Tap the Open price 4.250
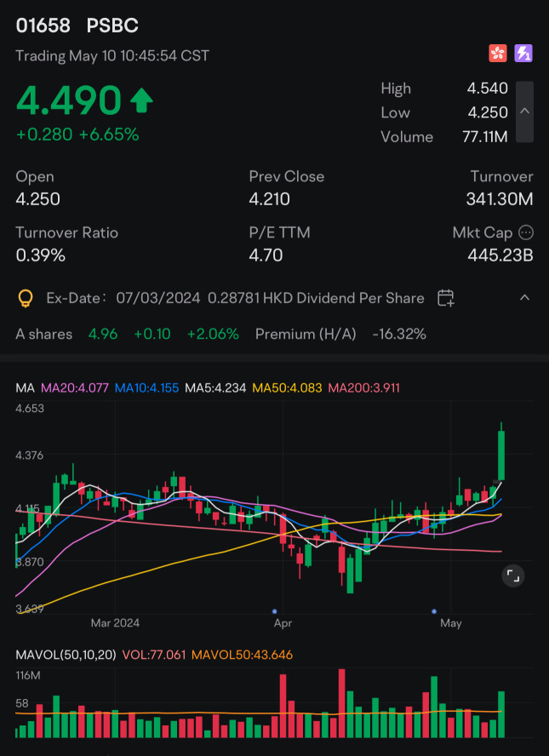The height and width of the screenshot is (756, 549). (37, 198)
